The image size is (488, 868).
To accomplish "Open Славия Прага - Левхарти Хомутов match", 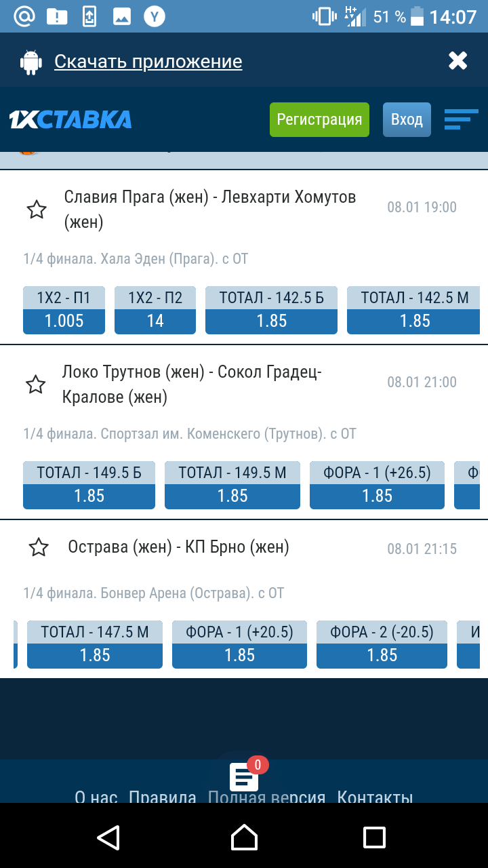I will coord(210,209).
